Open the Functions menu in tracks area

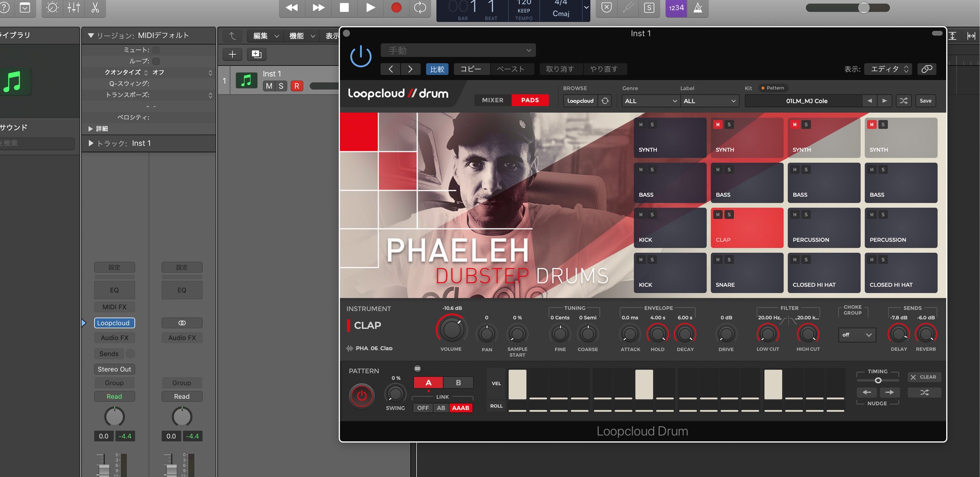pos(301,36)
